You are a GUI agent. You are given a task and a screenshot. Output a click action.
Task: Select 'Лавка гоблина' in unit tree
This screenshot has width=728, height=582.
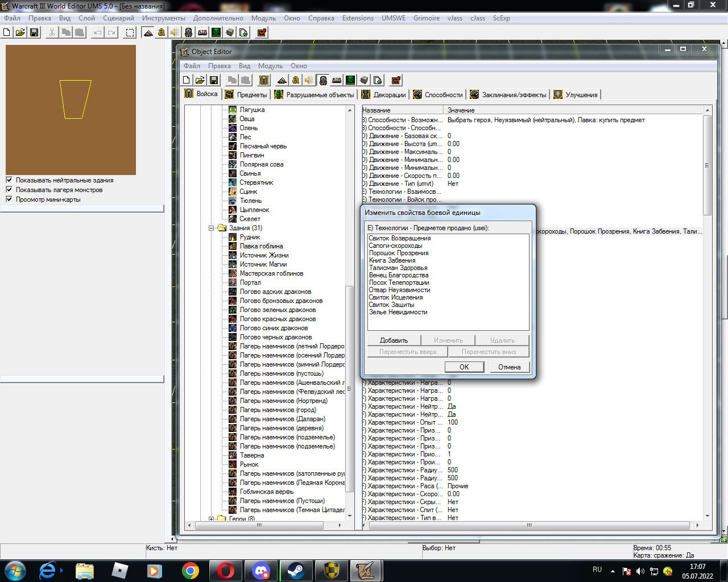(261, 246)
